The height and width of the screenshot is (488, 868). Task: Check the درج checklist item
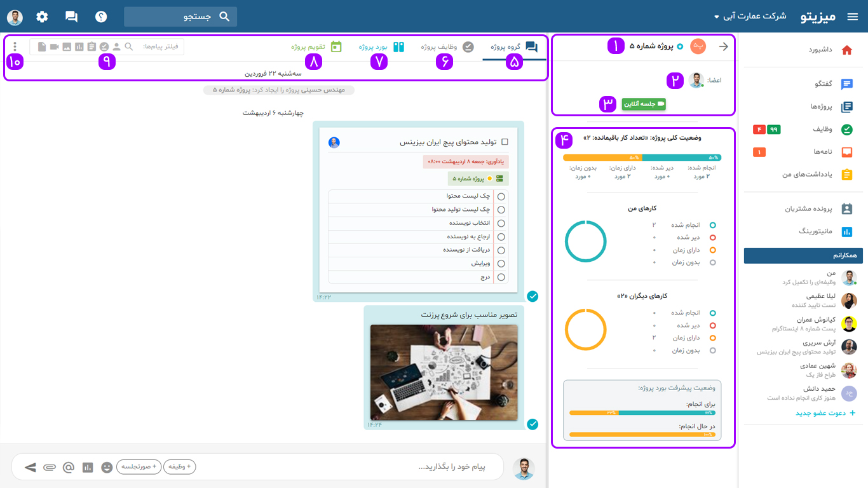click(x=501, y=277)
